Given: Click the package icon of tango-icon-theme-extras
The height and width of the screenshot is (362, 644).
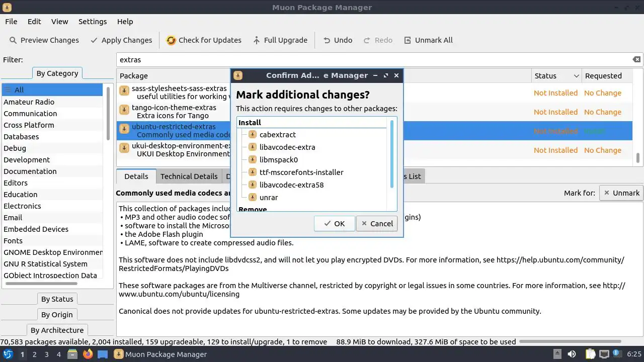Looking at the screenshot, I should tap(124, 110).
